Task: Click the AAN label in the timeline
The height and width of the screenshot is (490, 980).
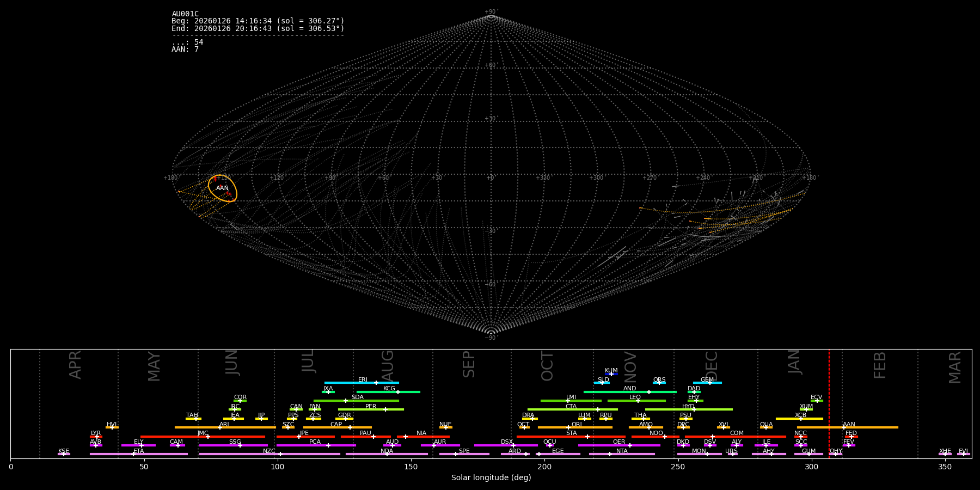Action: click(849, 425)
